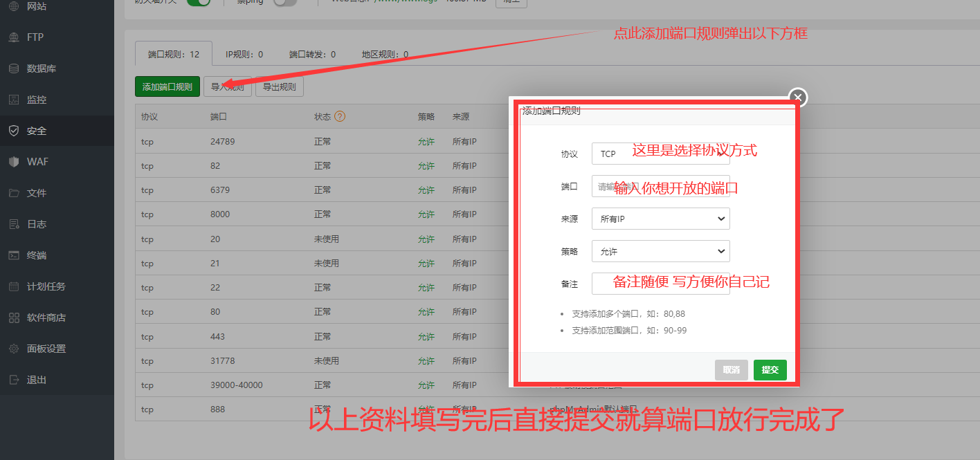Click the 导出规则 button
This screenshot has width=980, height=460.
pyautogui.click(x=280, y=87)
